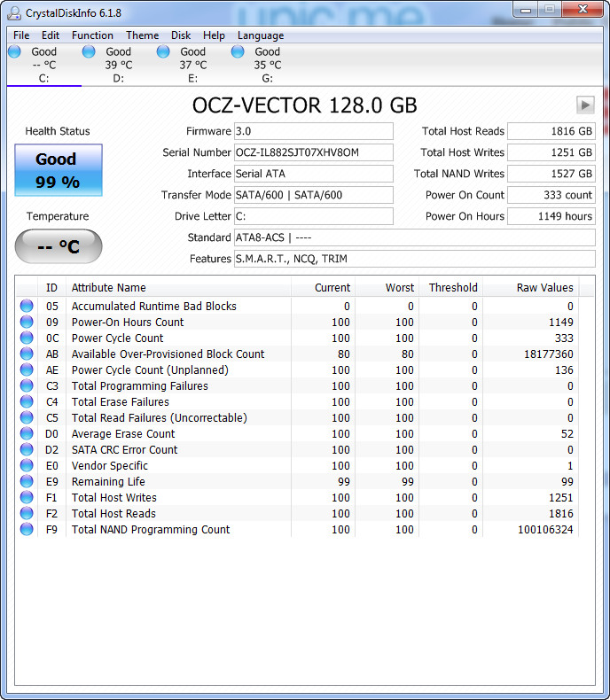Screen dimensions: 610x700
Task: Click the blue health orb above drive C:
Action: tap(15, 51)
